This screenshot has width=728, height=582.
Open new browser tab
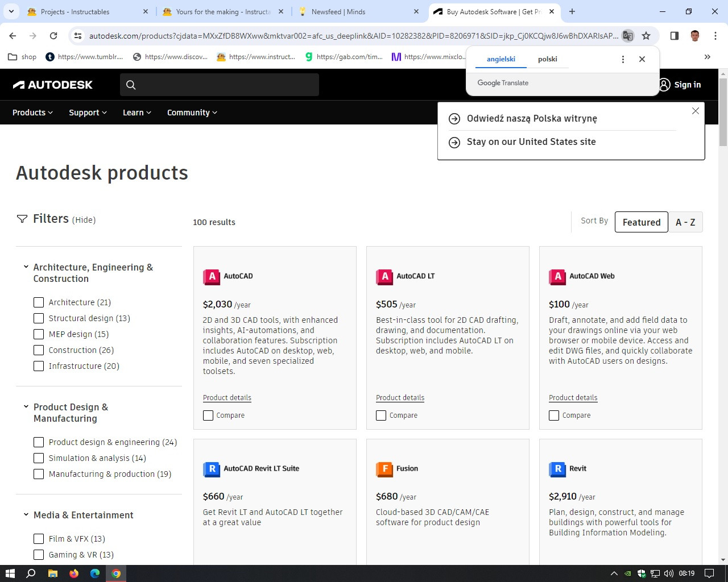[572, 11]
